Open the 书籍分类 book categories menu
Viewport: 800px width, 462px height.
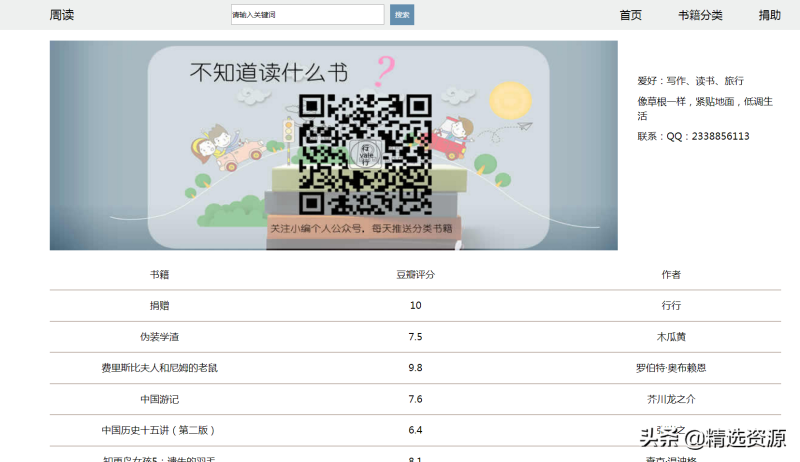700,15
